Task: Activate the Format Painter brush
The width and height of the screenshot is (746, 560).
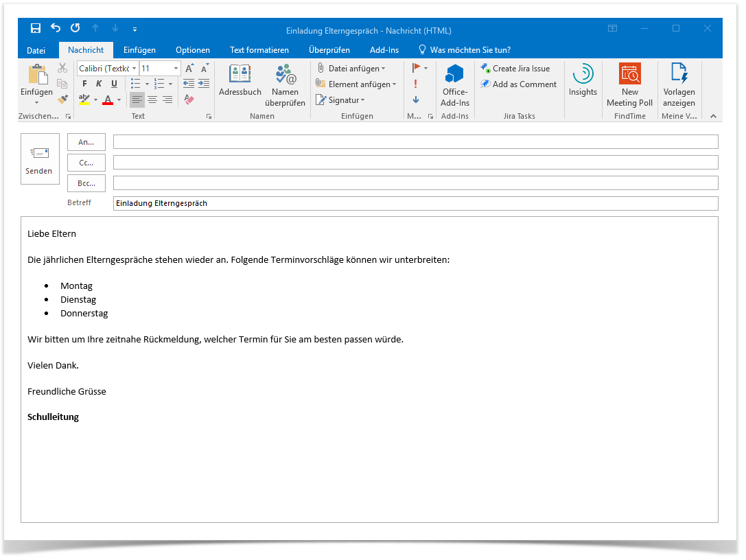Action: 62,100
